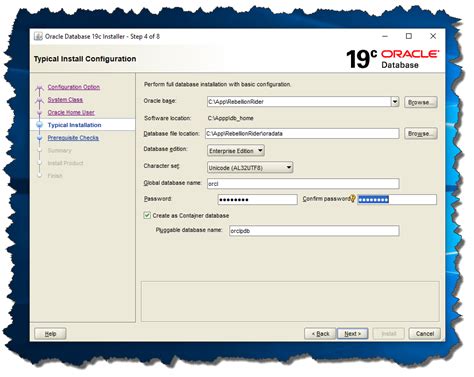Image resolution: width=474 pixels, height=377 pixels.
Task: Browse for Database file location
Action: (x=421, y=134)
